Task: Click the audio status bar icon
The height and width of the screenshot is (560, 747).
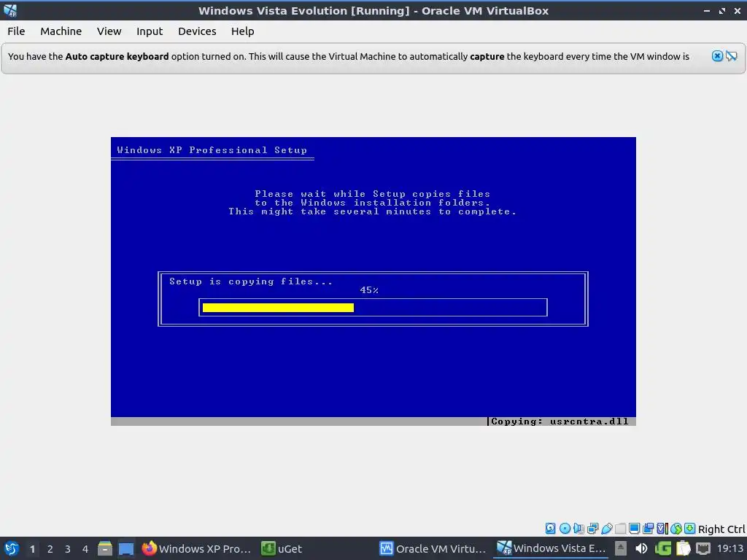Action: tap(578, 529)
